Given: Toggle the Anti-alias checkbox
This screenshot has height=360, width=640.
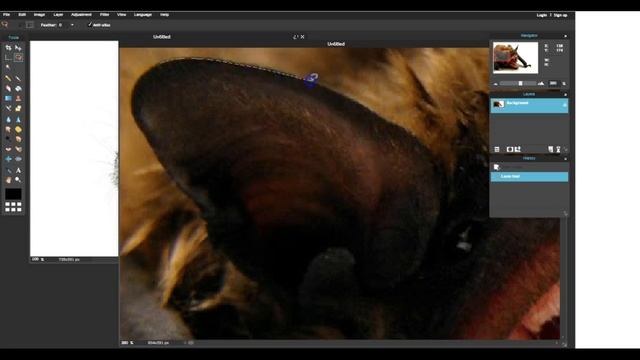Looking at the screenshot, I should pyautogui.click(x=90, y=25).
